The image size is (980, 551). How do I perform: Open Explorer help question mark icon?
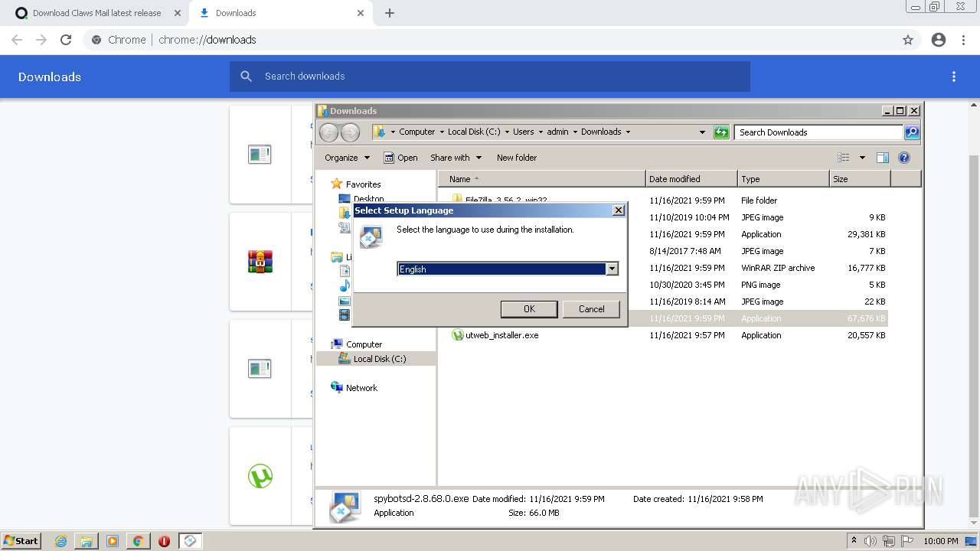pos(904,158)
